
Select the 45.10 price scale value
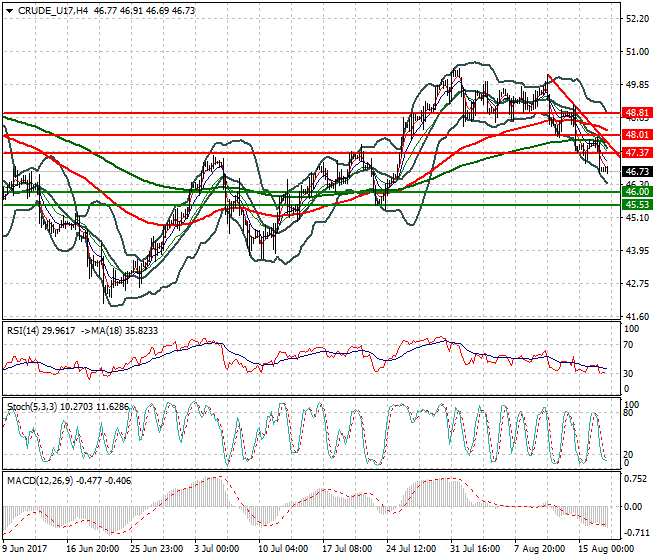click(x=637, y=218)
